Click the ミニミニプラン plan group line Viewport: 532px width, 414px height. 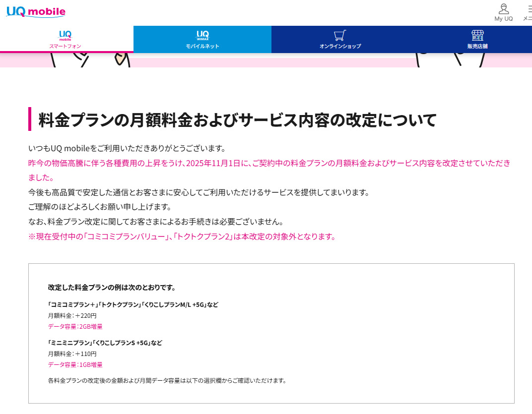[x=105, y=343]
